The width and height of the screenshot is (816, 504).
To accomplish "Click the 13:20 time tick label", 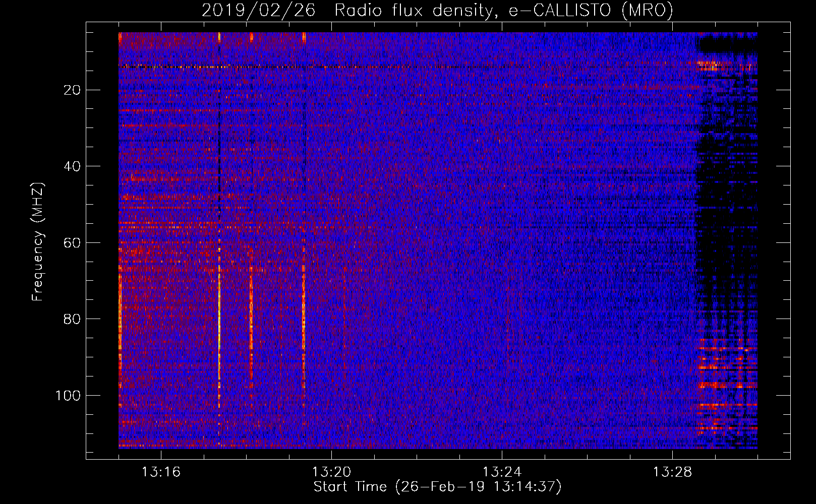I will click(331, 472).
